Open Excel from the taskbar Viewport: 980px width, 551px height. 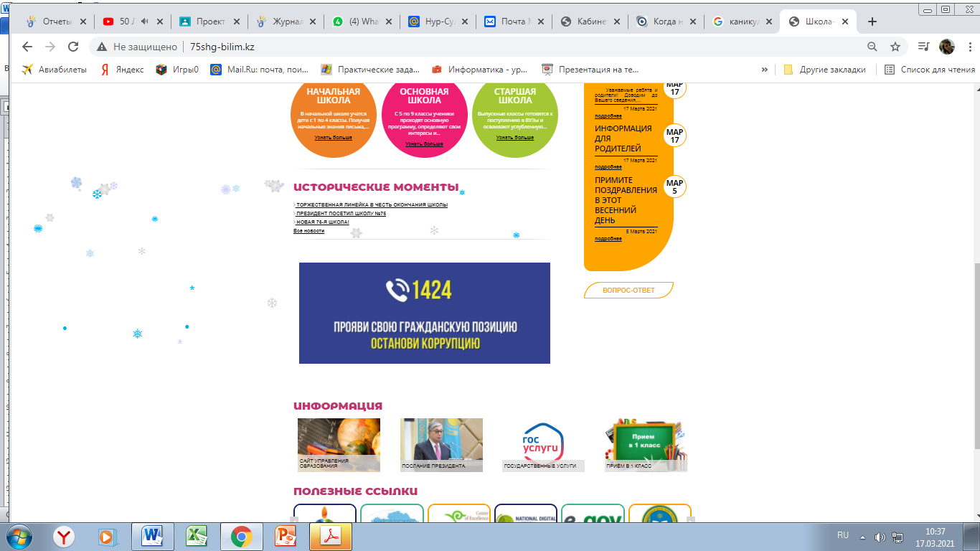click(x=196, y=536)
